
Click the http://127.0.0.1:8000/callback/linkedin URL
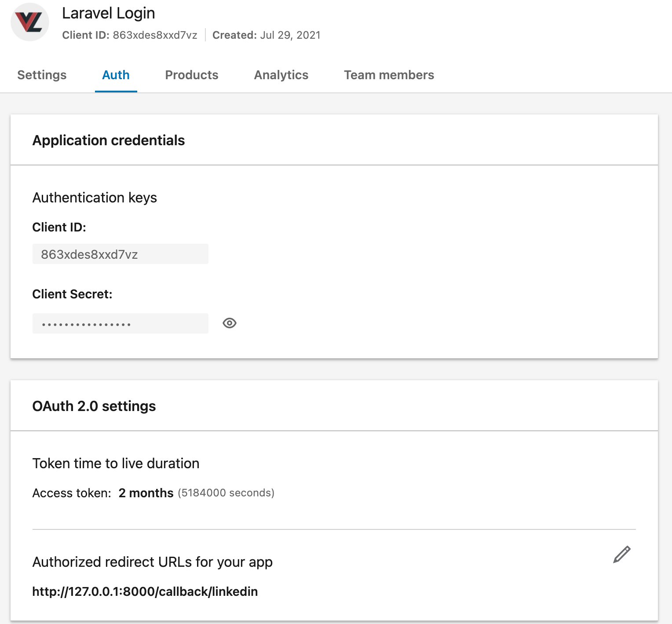(145, 591)
